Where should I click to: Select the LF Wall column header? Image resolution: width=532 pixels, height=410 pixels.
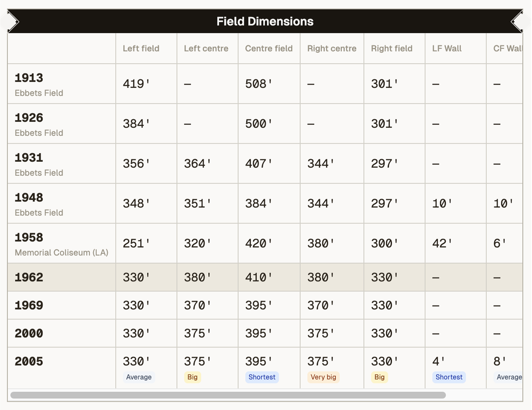[446, 48]
